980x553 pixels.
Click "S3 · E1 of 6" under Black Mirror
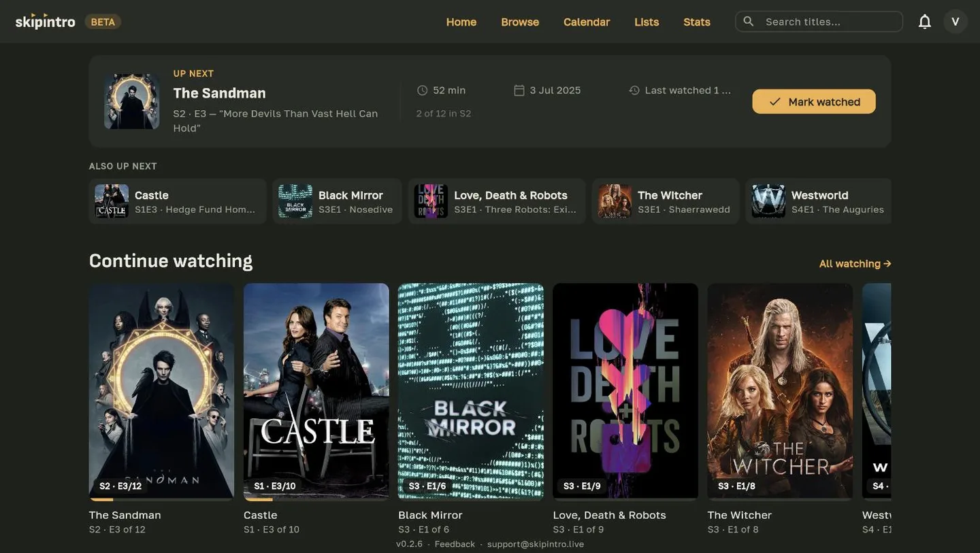pos(424,529)
